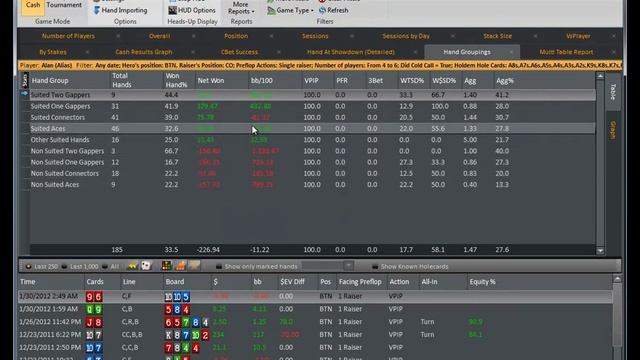Image resolution: width=640 pixels, height=360 pixels.
Task: Click the orange player filter description bar
Action: coord(320,65)
